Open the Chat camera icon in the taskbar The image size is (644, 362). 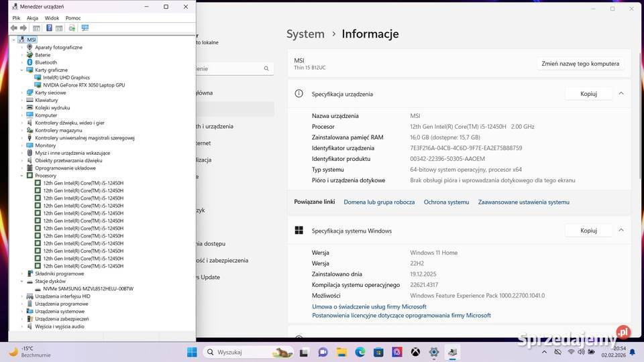323,352
